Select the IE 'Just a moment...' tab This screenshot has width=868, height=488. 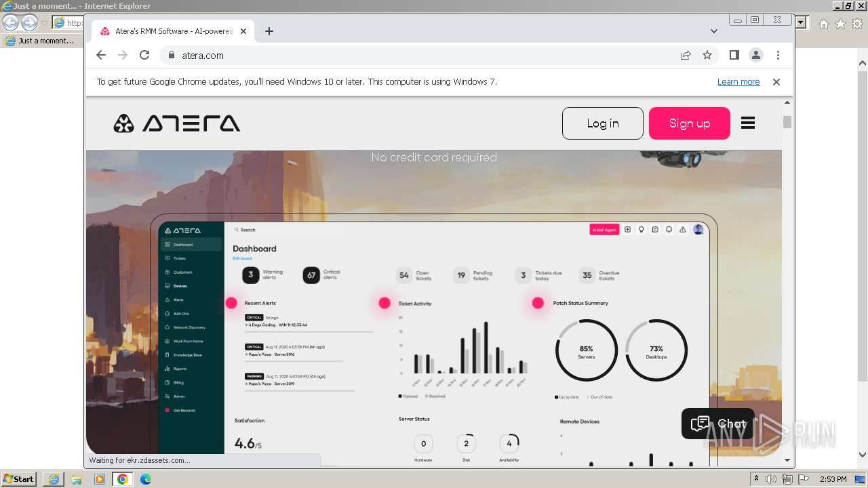42,41
